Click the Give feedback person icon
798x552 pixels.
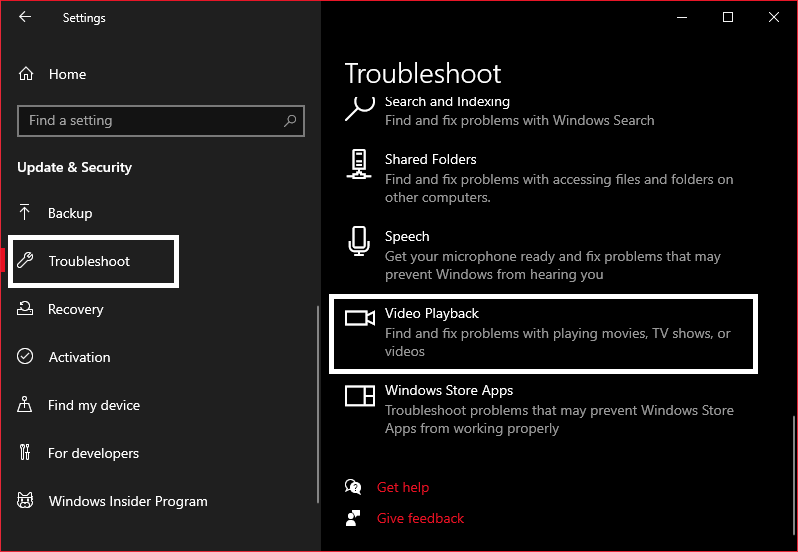353,518
